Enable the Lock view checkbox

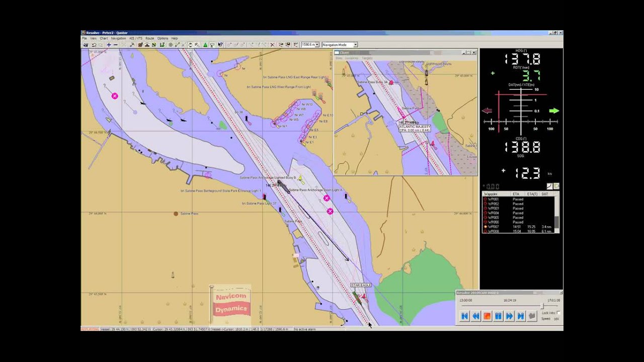[x=558, y=313]
